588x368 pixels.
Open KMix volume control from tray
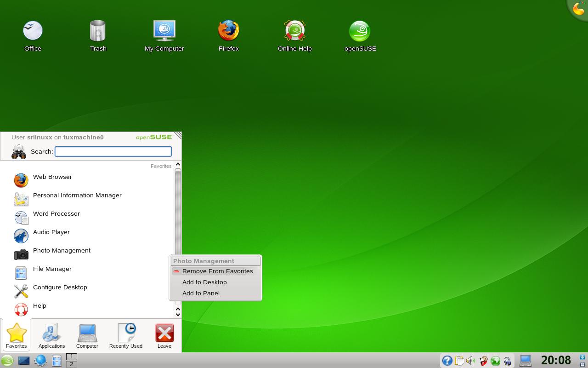pos(470,361)
